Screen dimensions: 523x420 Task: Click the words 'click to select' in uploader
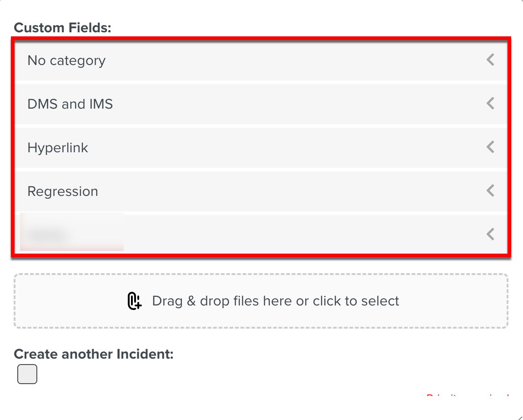tap(356, 301)
